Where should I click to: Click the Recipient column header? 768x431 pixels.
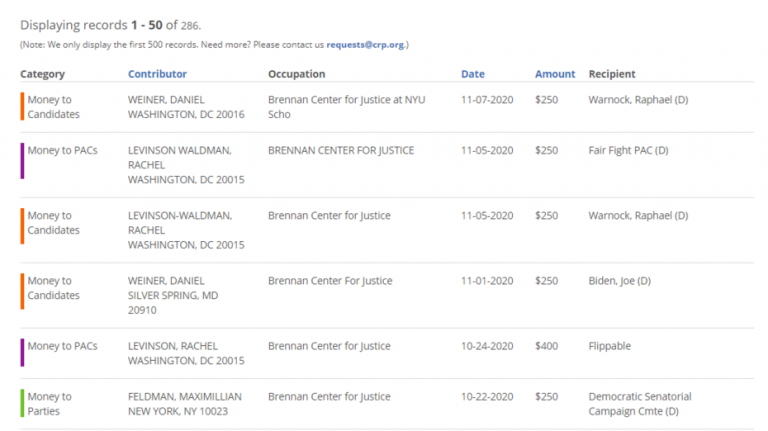612,74
